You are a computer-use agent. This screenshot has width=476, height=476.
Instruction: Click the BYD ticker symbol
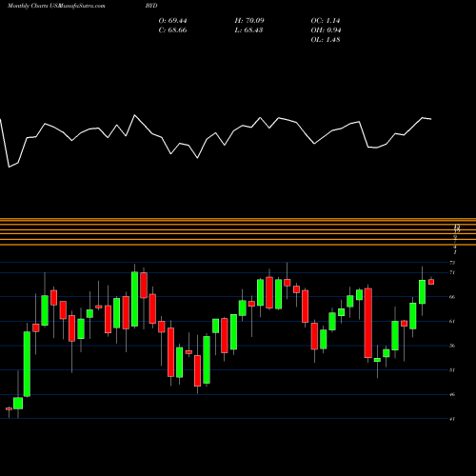[151, 6]
